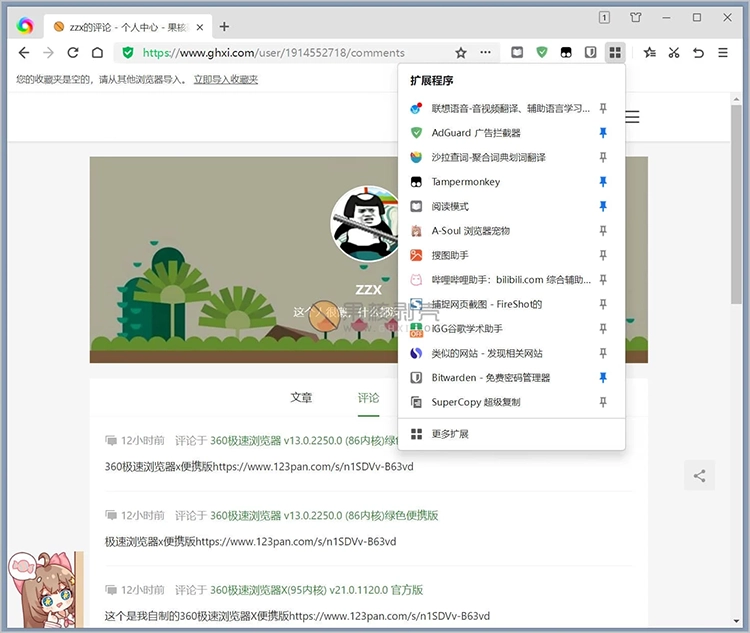Open the address bar three-dot menu
Viewport: 750px width, 633px height.
click(x=485, y=52)
